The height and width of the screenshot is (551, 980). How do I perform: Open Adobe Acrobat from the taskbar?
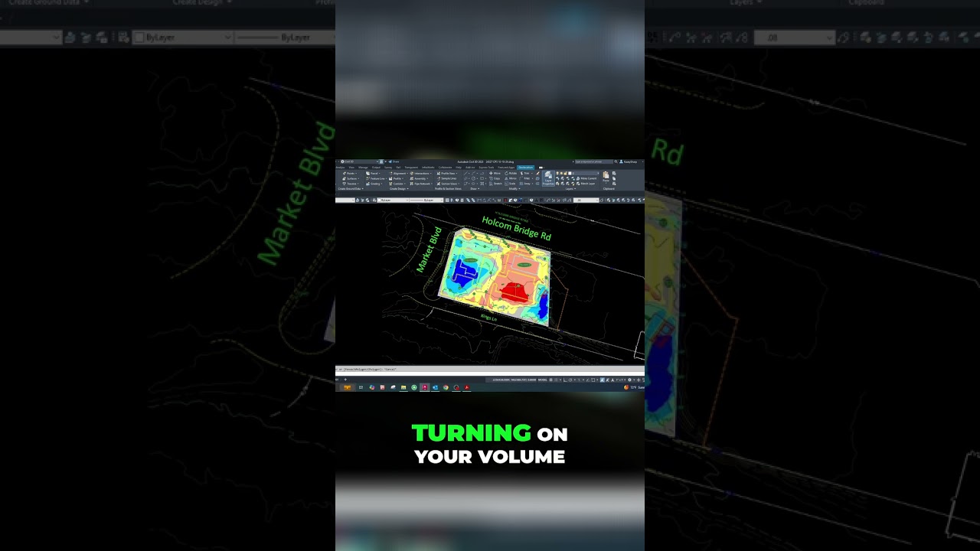467,387
